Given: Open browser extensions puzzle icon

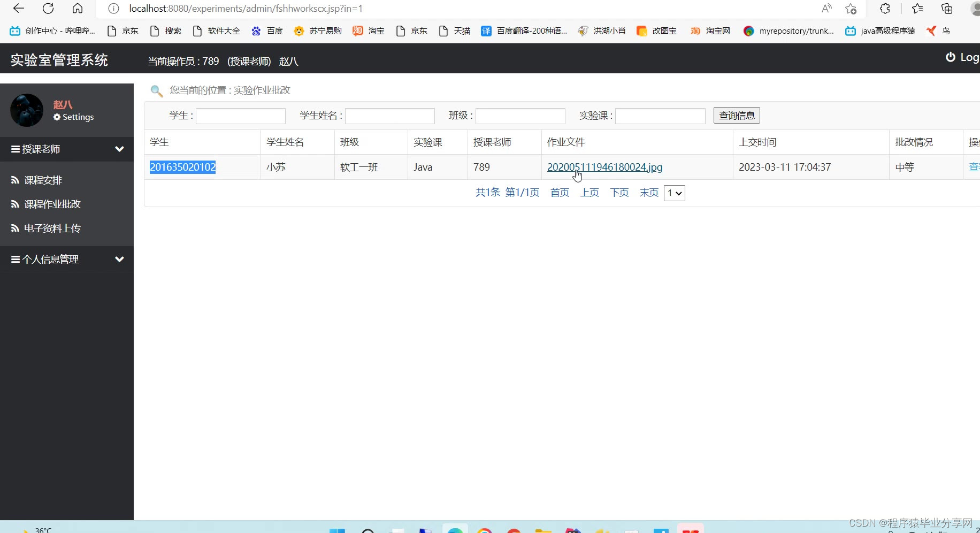Looking at the screenshot, I should point(885,9).
